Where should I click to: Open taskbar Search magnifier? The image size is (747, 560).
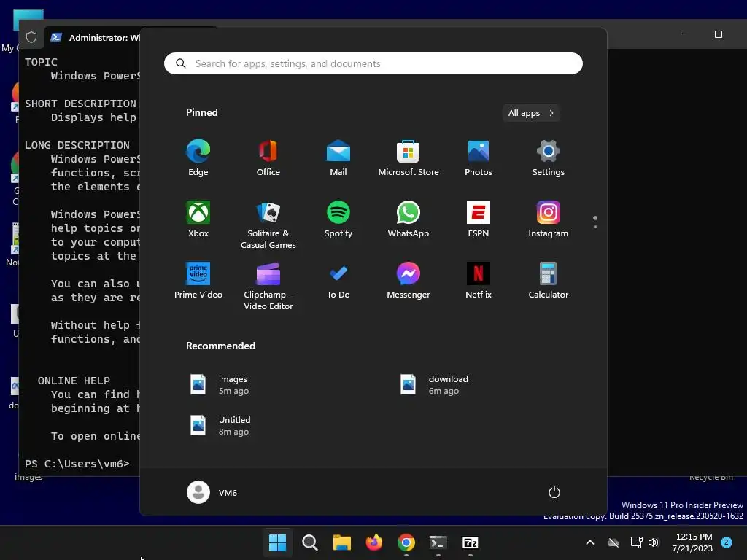click(309, 542)
